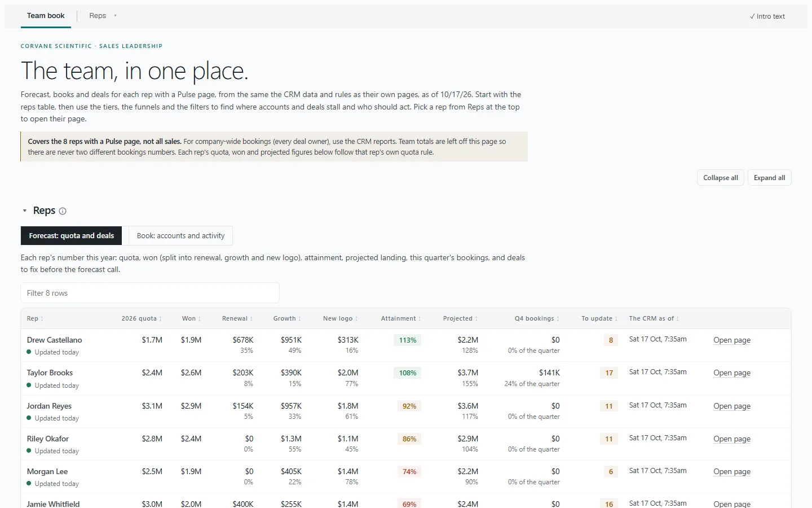The height and width of the screenshot is (508, 812).
Task: Sort by the 2026 quota column icon
Action: pyautogui.click(x=161, y=319)
